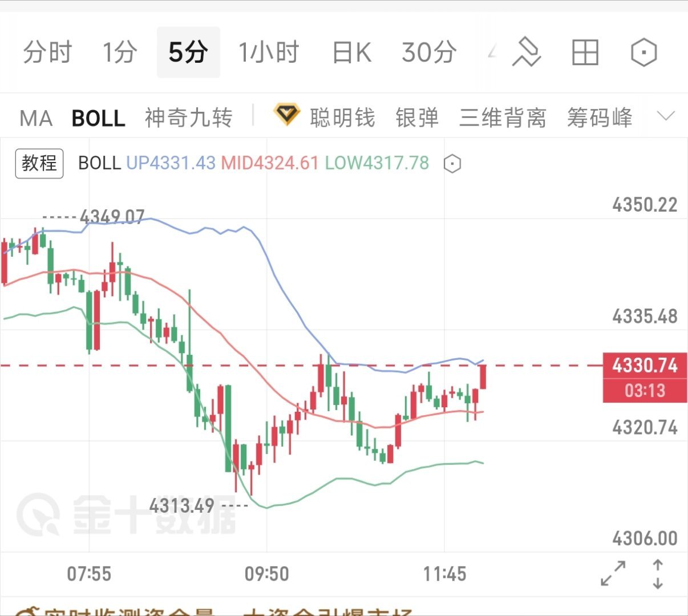
Task: Open the 教程 tutorial button
Action: (39, 163)
